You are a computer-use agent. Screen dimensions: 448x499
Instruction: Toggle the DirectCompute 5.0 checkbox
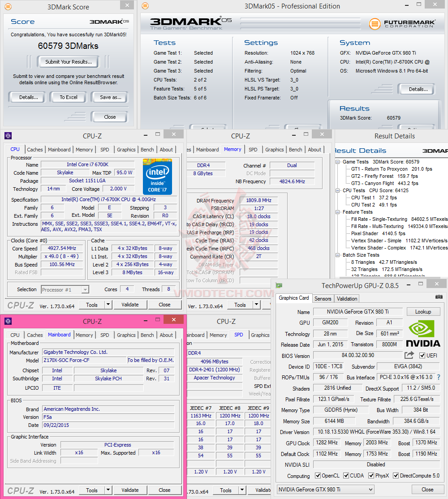(396, 475)
